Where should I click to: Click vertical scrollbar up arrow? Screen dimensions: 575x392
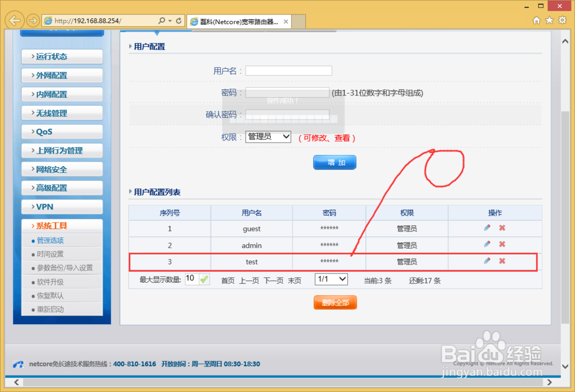point(565,41)
